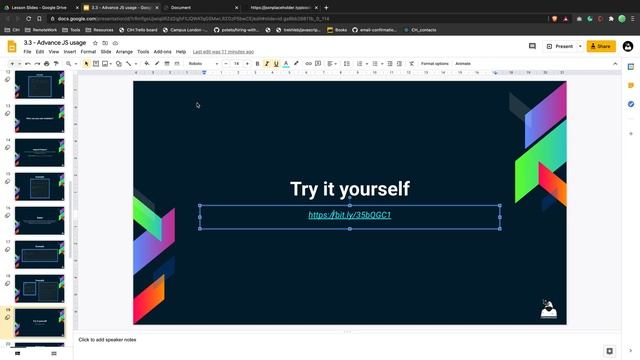The width and height of the screenshot is (640, 360).
Task: Click the Insert link icon
Action: point(309,64)
